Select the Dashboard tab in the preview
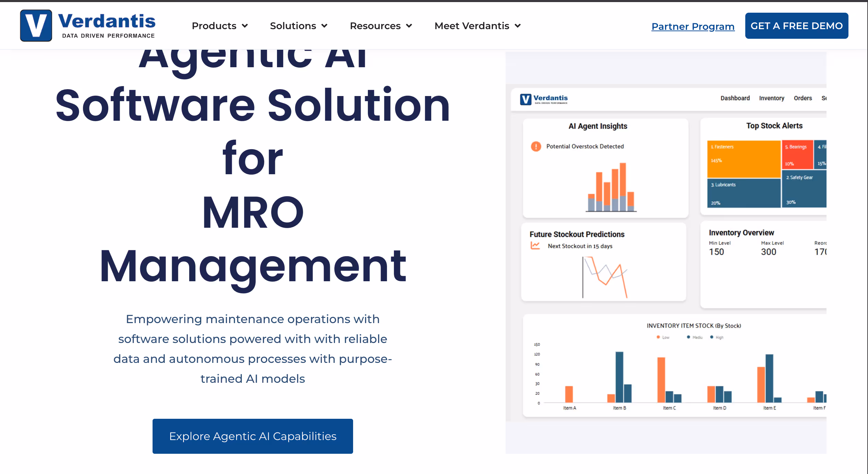Screen dimensions: 868x474 pos(735,98)
